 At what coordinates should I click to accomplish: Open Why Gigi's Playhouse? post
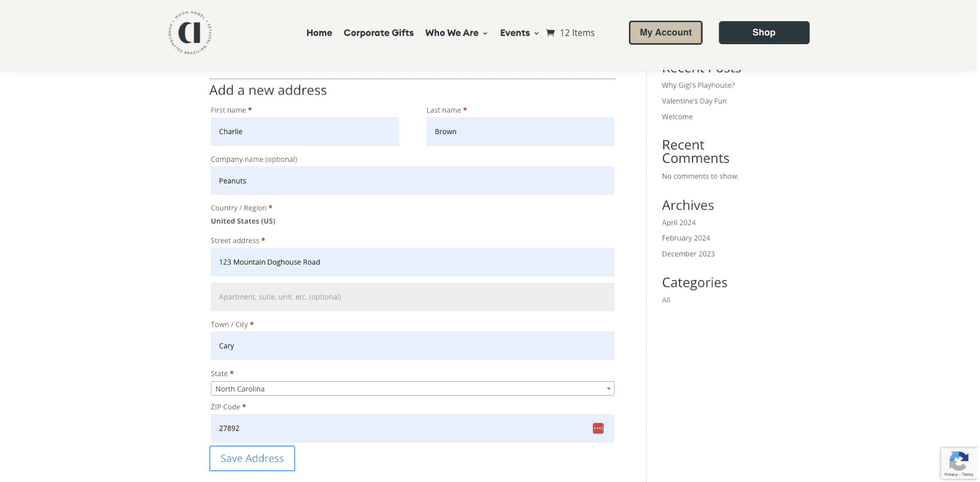point(698,85)
